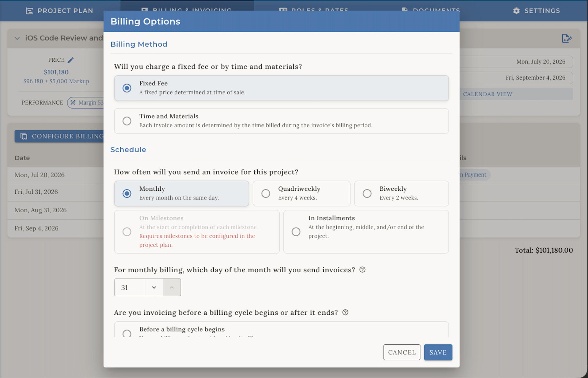588x378 pixels.
Task: Click the Total: $101,180.00 text
Action: coord(544,250)
